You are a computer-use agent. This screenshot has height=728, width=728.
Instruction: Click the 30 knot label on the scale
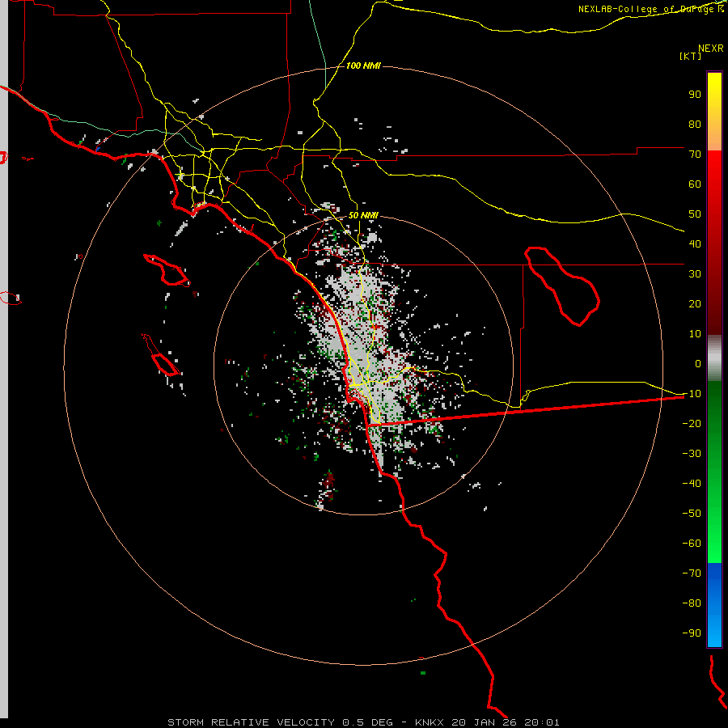click(695, 274)
